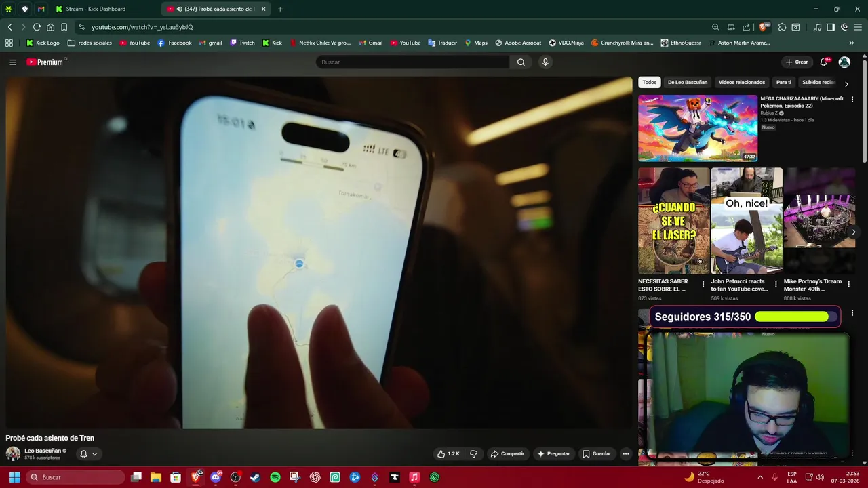
Task: Select the 'Todos' filter chip
Action: click(x=650, y=82)
